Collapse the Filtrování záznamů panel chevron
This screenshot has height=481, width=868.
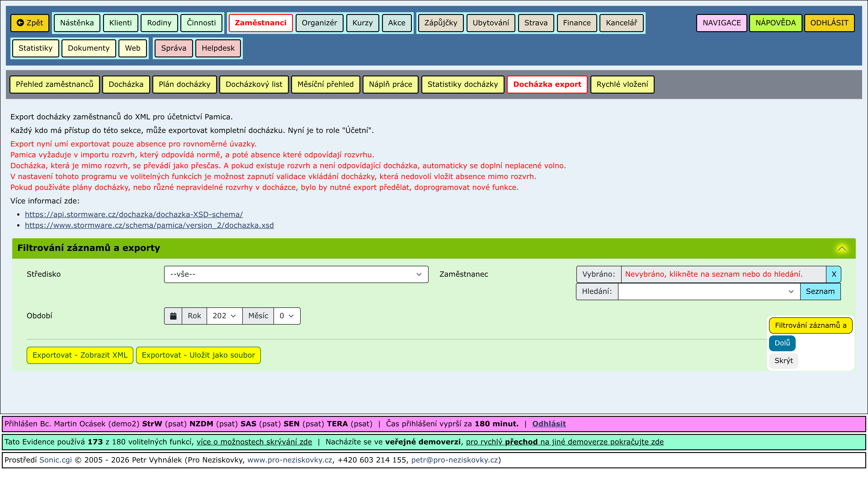pos(842,249)
